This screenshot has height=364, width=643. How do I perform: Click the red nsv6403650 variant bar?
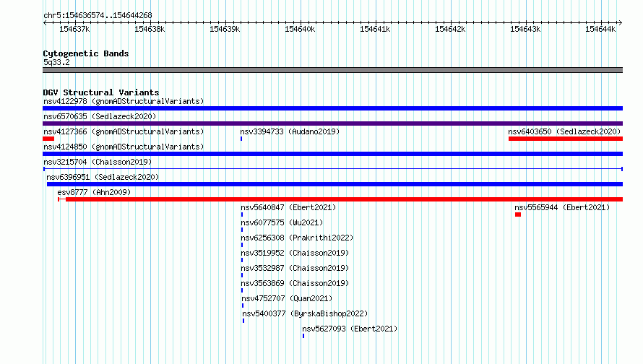[x=566, y=139]
